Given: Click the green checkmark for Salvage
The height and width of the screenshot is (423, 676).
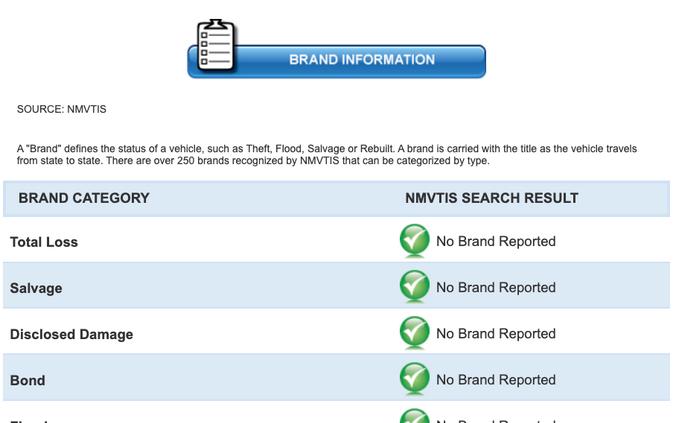Looking at the screenshot, I should tap(414, 286).
